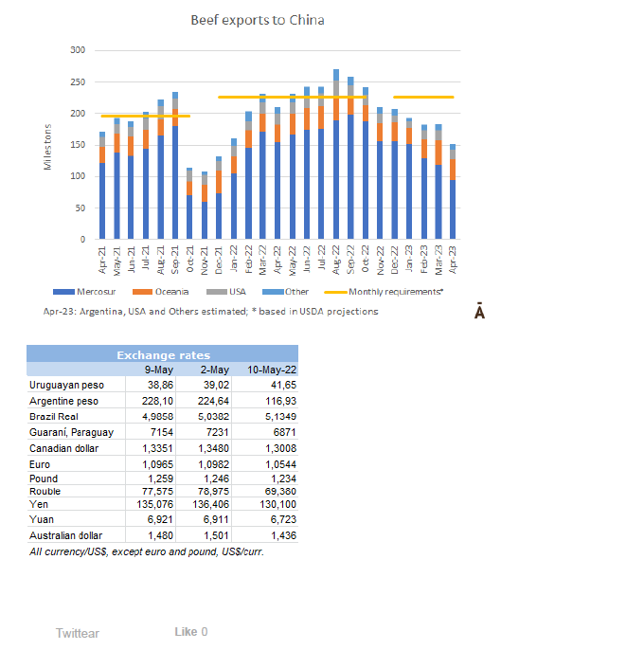The image size is (644, 650).
Task: Select the Oceania orange legend entry
Action: pyautogui.click(x=168, y=292)
